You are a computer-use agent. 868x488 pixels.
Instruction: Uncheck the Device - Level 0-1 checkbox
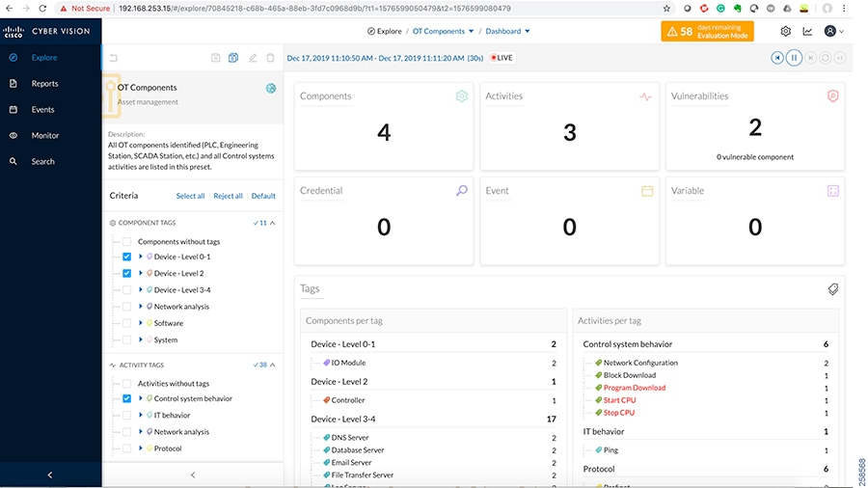coord(126,257)
